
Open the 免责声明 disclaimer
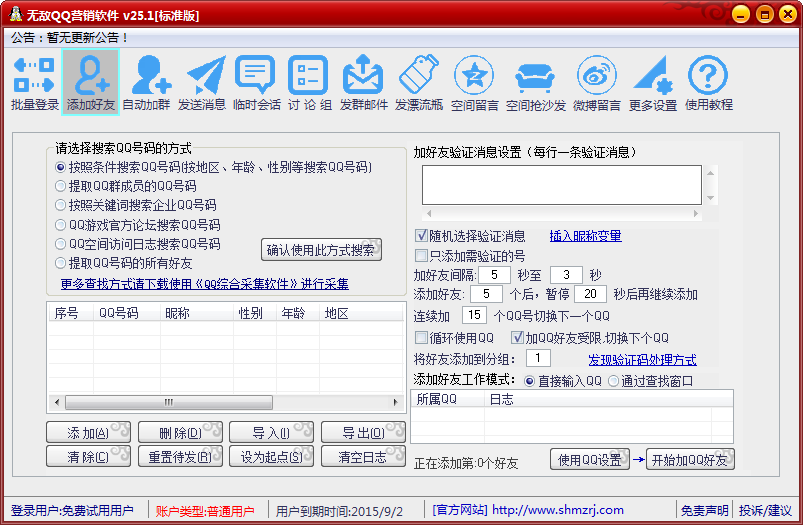704,511
